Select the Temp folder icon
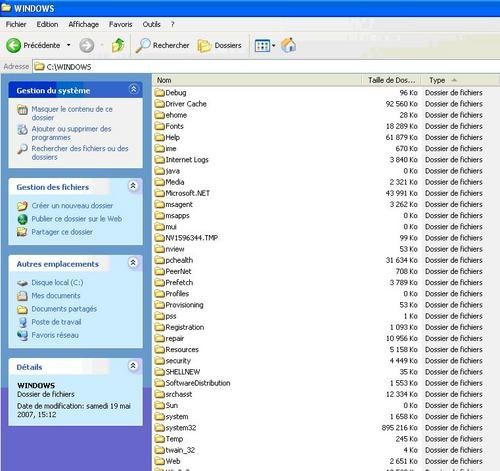The height and width of the screenshot is (471, 500). pos(160,439)
